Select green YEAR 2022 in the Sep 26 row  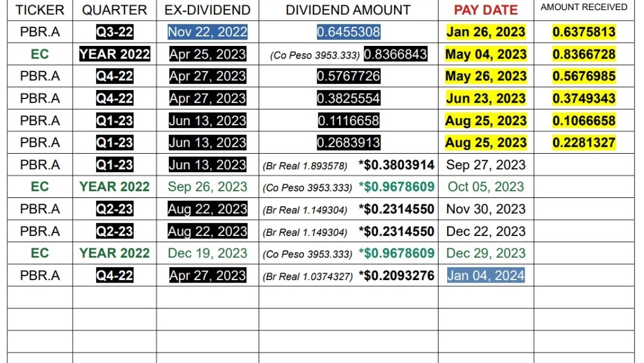click(x=114, y=187)
